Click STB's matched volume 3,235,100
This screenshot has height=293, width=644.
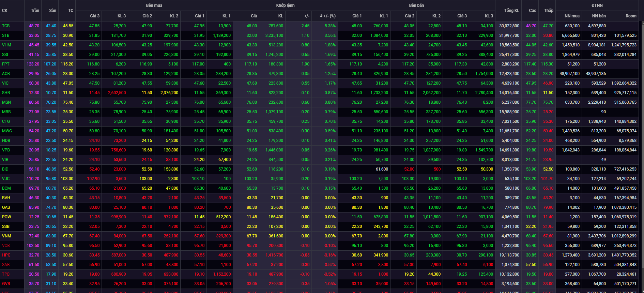pyautogui.click(x=274, y=35)
